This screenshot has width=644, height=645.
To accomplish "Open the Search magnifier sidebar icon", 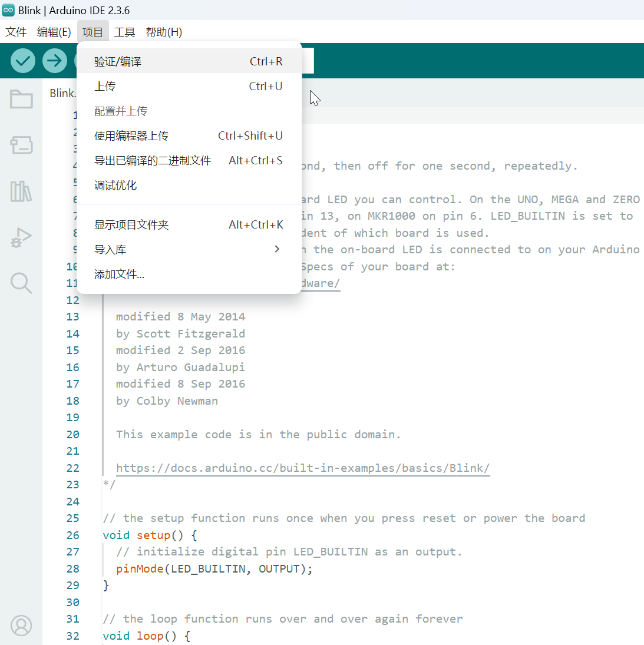I will point(21,283).
